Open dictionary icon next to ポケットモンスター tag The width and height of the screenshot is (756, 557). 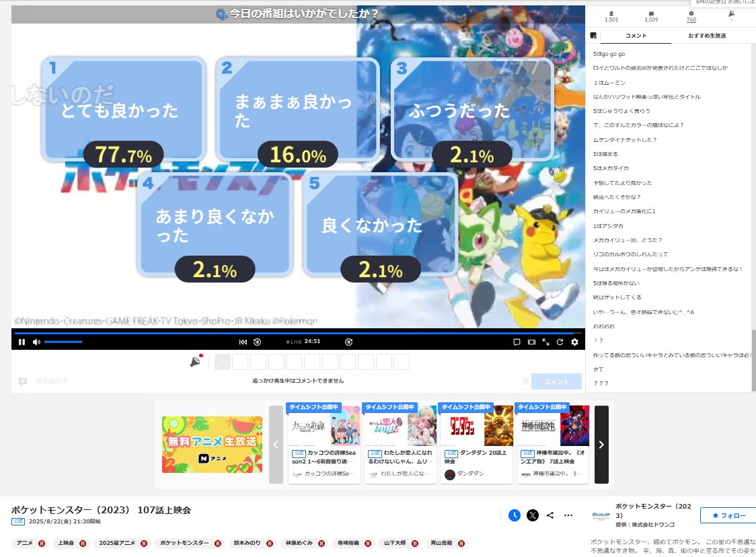pyautogui.click(x=218, y=544)
